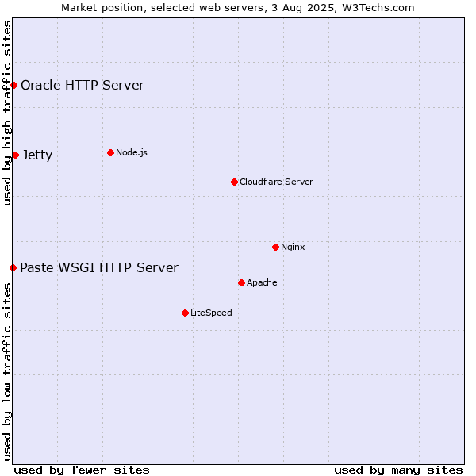Click the chart title 'Market position, selected web servers'
476x476 pixels.
164,8
